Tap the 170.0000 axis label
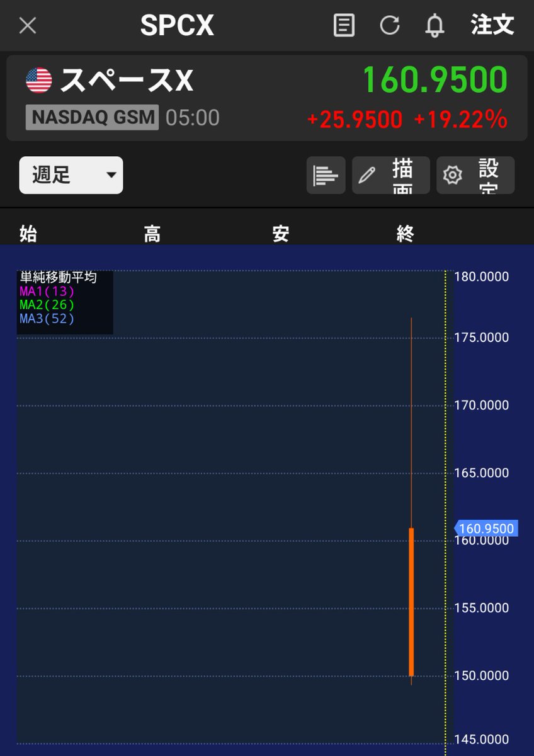Image resolution: width=534 pixels, height=756 pixels. (482, 405)
